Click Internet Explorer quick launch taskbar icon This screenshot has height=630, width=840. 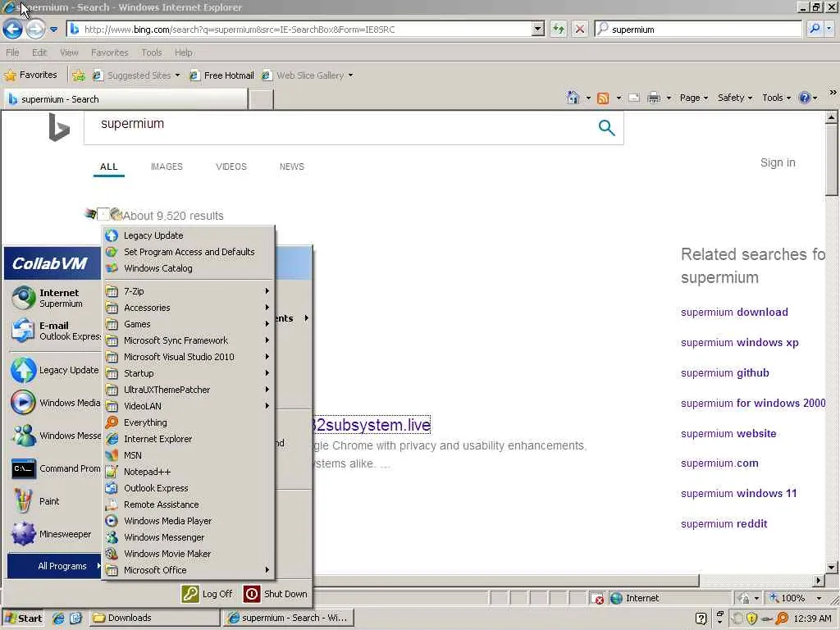(58, 618)
